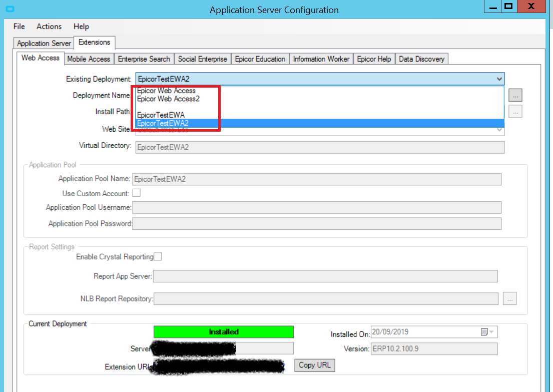Toggle the Use Custom Account checkbox

(x=137, y=193)
